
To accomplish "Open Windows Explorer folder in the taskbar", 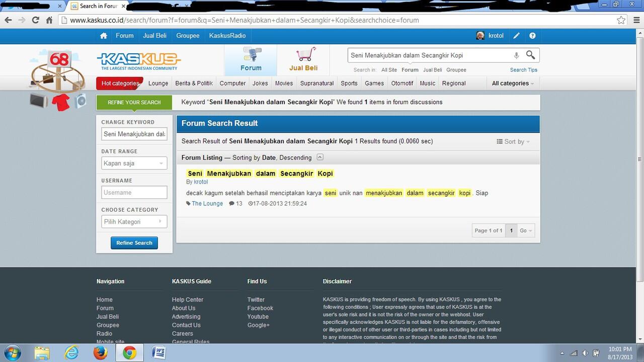I will coord(42,352).
